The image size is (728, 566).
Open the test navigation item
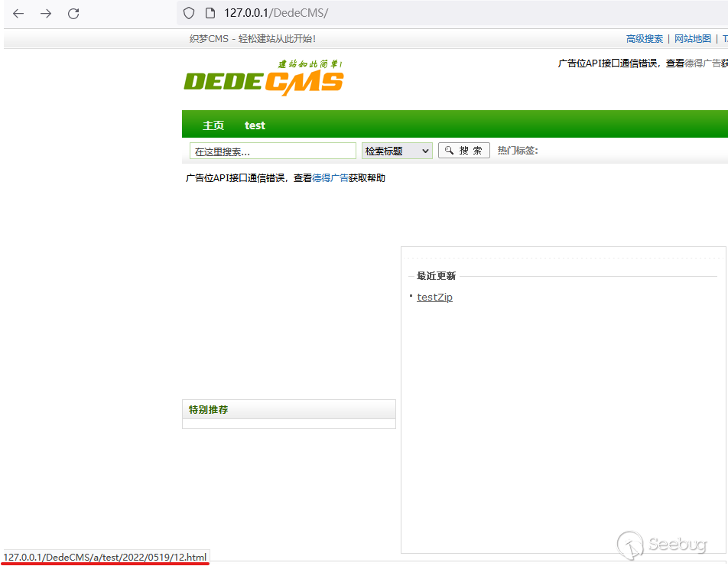click(255, 125)
